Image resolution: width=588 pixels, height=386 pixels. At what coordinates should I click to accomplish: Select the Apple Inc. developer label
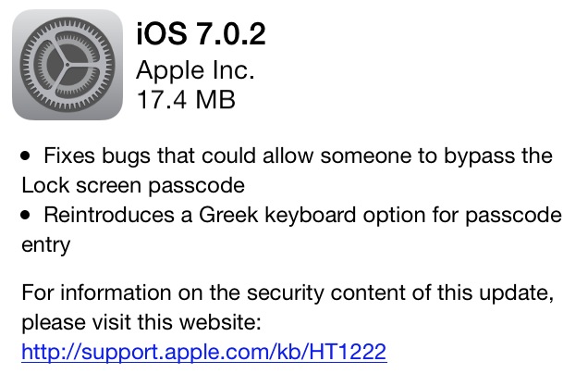tap(195, 68)
